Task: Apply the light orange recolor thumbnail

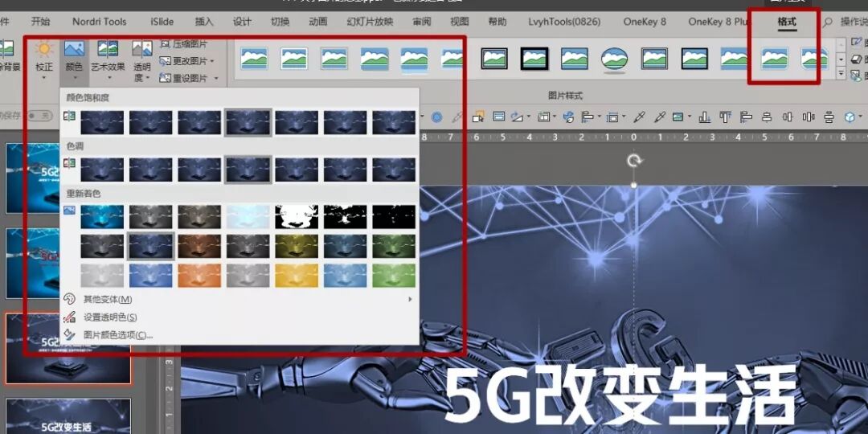Action: click(199, 276)
